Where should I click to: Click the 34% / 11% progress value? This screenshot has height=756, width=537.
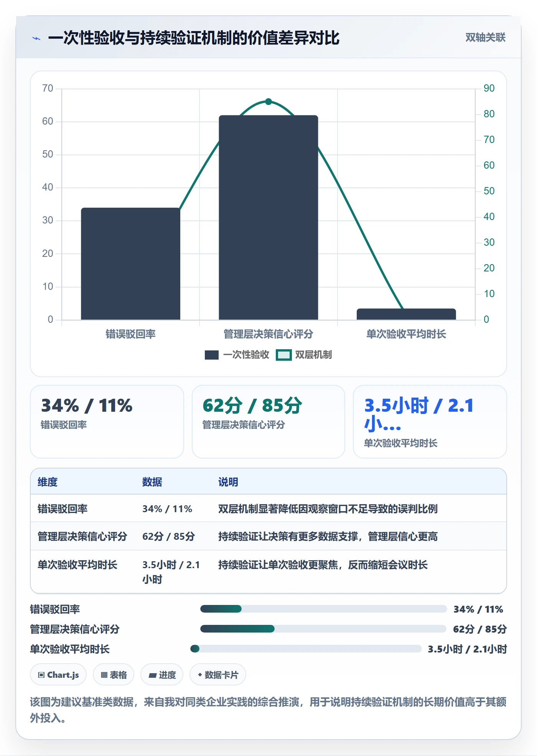[x=478, y=609]
